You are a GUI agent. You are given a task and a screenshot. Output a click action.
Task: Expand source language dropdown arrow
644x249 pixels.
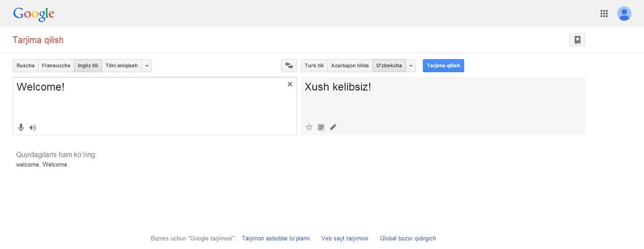tap(146, 66)
